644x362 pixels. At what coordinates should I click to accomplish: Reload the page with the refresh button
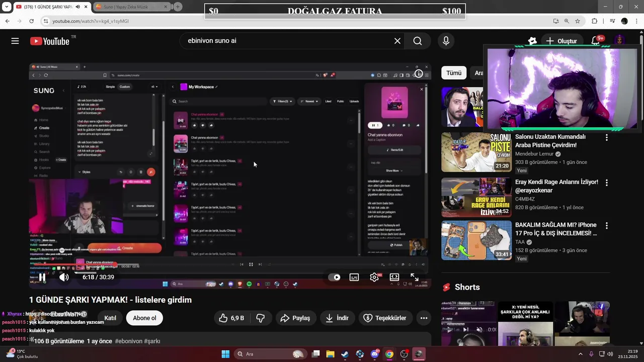click(x=31, y=21)
